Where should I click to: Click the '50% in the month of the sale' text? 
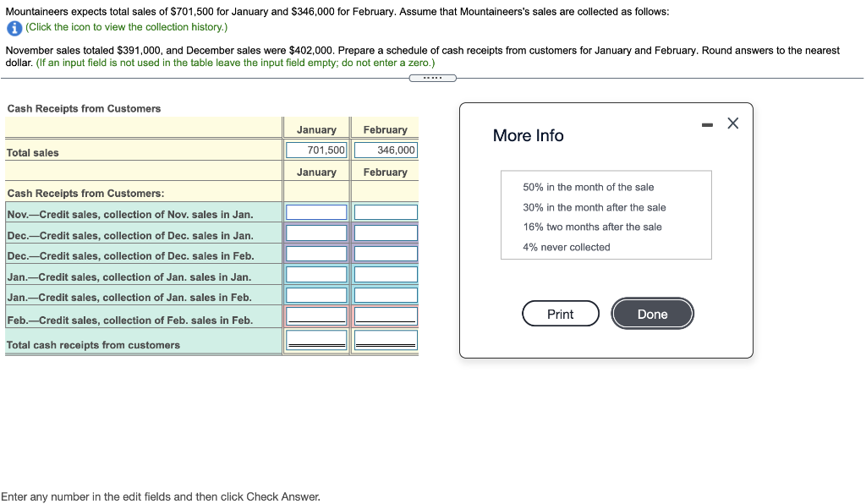coord(589,187)
